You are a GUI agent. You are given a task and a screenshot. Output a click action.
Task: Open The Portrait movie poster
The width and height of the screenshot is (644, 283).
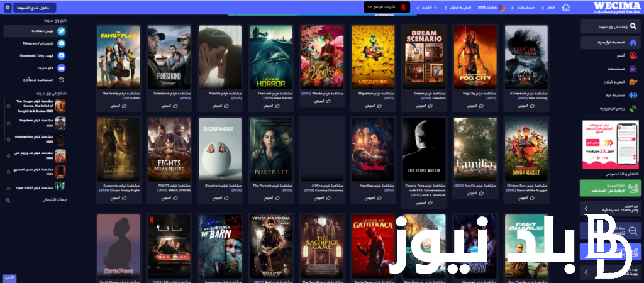point(271,149)
